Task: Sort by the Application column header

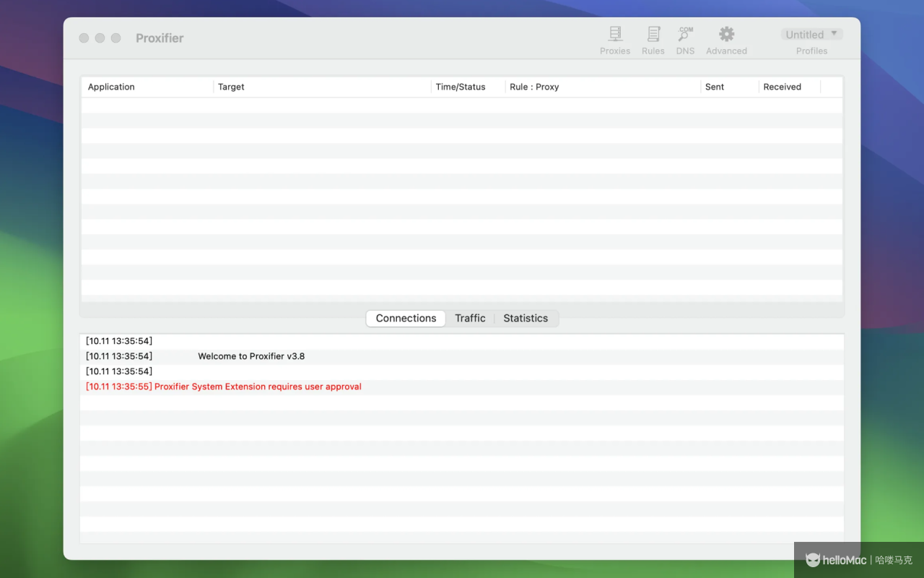Action: tap(147, 87)
